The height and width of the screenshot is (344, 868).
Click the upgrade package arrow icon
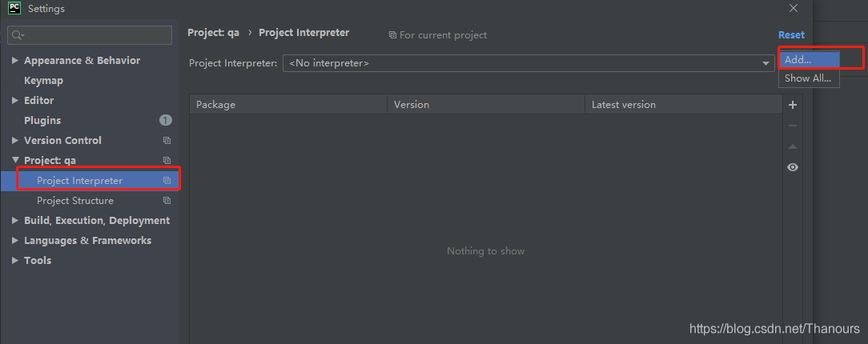point(793,146)
